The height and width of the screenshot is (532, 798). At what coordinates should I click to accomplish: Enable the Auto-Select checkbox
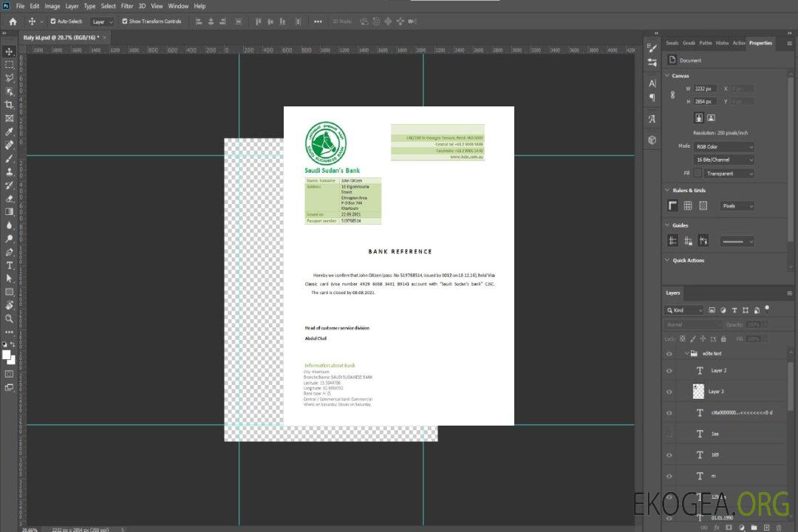click(53, 21)
